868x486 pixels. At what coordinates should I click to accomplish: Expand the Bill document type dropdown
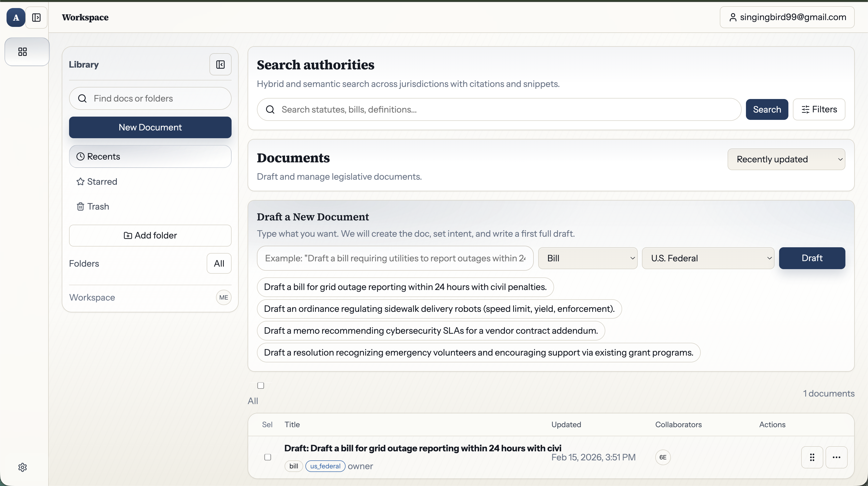click(587, 258)
